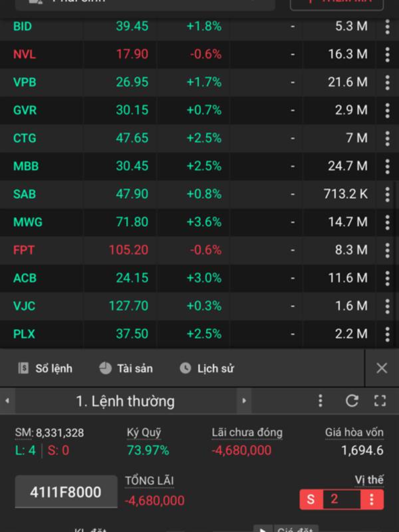Open the more options menu for NVL
399x532 pixels.
click(387, 55)
